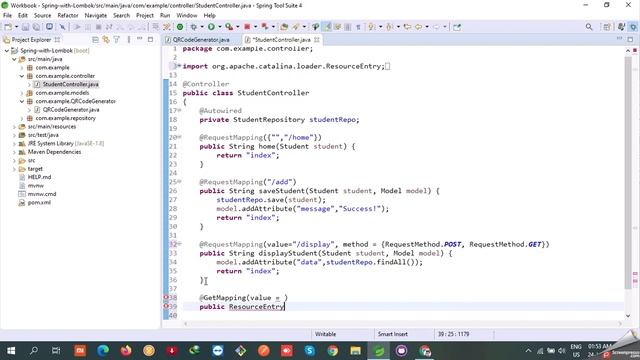Minimize the Project Explorer view
The image size is (640, 360).
140,39
